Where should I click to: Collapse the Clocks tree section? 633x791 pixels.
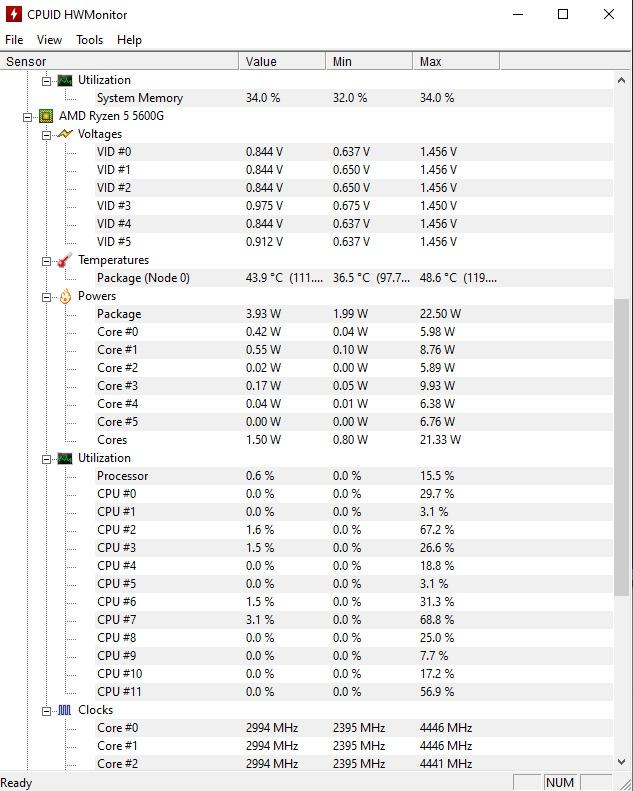(46, 711)
